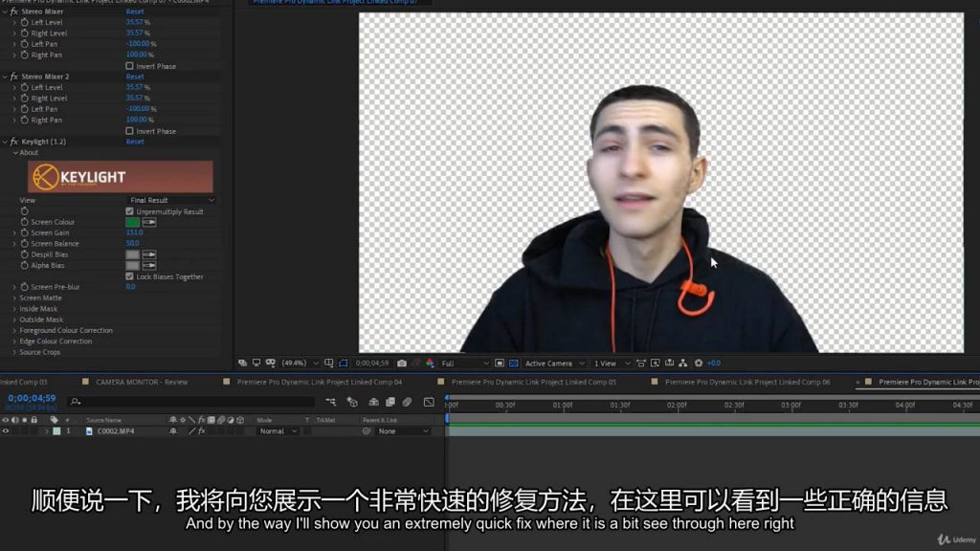Image resolution: width=980 pixels, height=551 pixels.
Task: Click the Left Level stopwatch under Stereo Mixer
Action: tap(24, 23)
